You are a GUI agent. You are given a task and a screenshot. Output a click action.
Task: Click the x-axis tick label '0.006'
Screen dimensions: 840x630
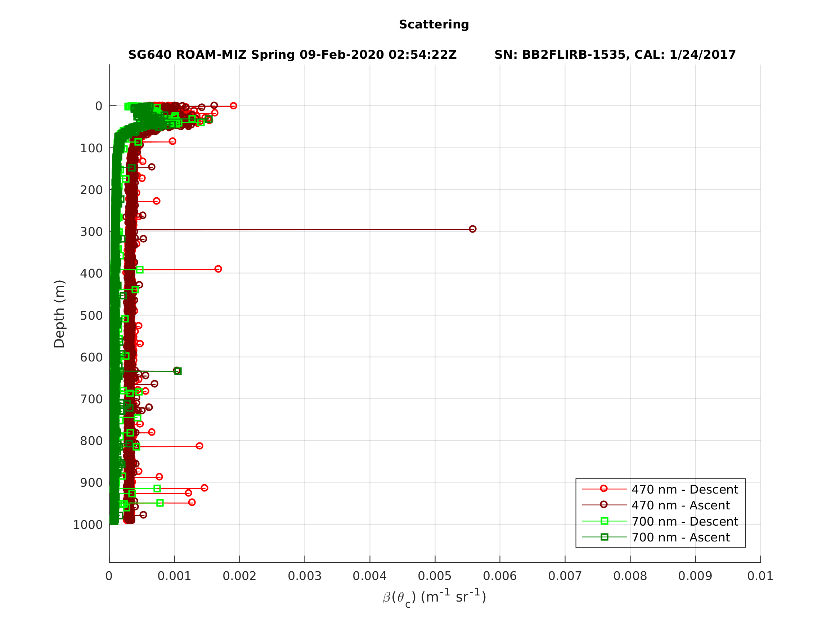click(x=500, y=576)
